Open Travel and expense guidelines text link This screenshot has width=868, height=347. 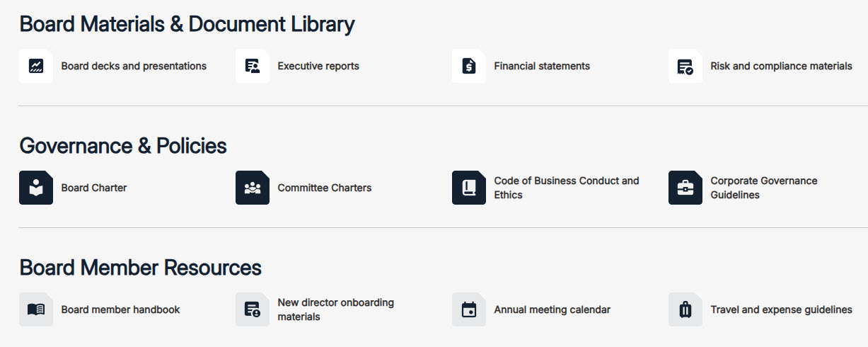tap(781, 309)
